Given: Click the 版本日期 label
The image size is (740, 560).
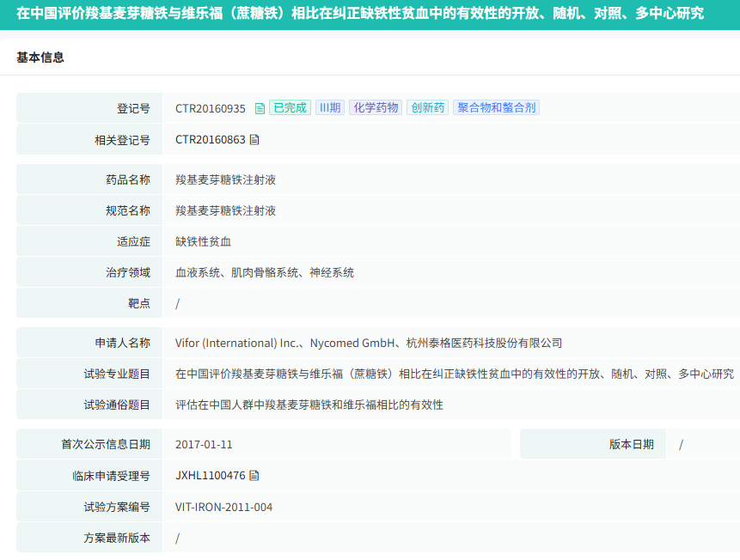Looking at the screenshot, I should pos(631,444).
